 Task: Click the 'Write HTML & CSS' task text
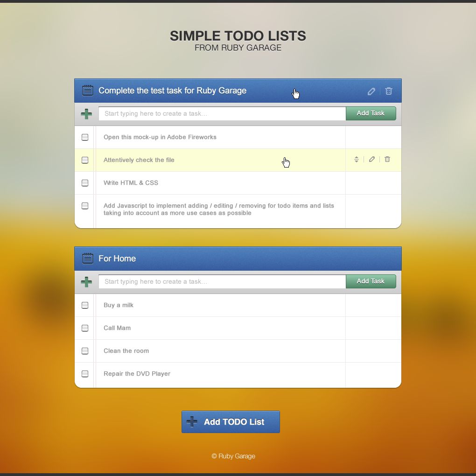[x=131, y=183]
